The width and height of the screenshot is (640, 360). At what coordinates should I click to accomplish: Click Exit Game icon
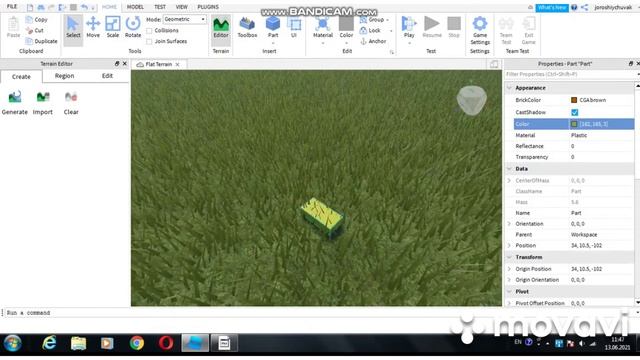coord(529,24)
